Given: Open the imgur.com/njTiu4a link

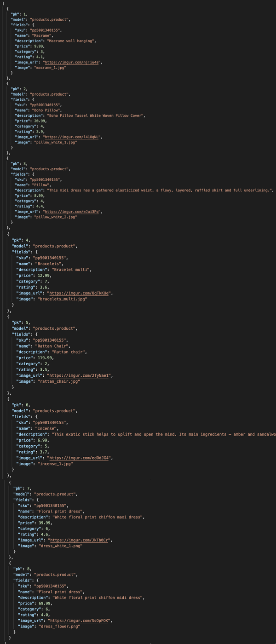Looking at the screenshot, I should 73,62.
